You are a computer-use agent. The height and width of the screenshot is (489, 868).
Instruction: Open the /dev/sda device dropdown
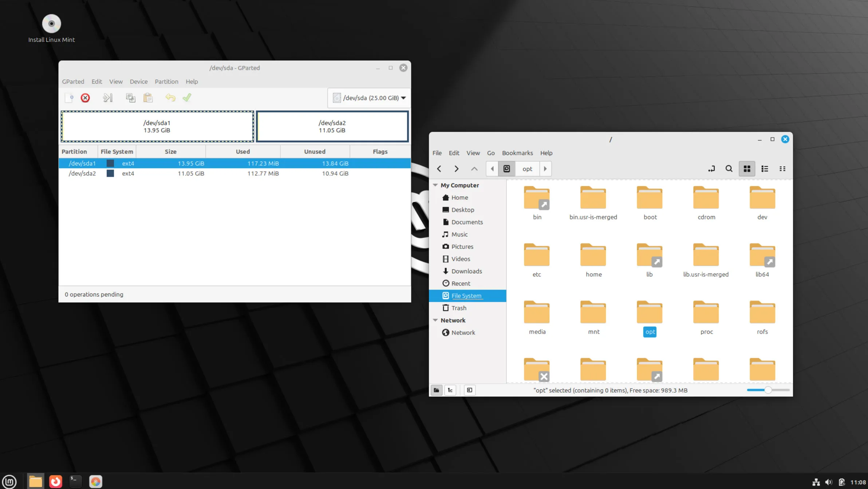tap(404, 98)
